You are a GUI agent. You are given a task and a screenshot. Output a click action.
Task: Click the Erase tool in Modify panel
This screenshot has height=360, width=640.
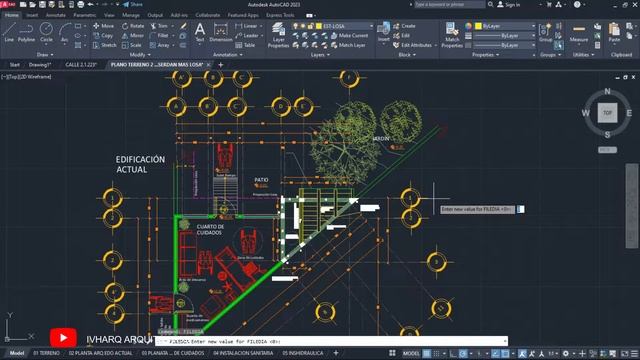coord(183,26)
